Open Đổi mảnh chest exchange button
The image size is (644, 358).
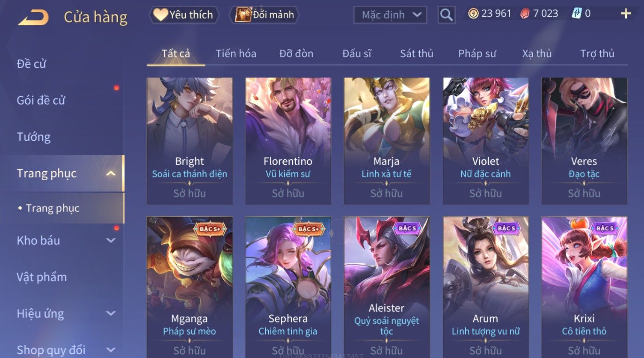264,15
